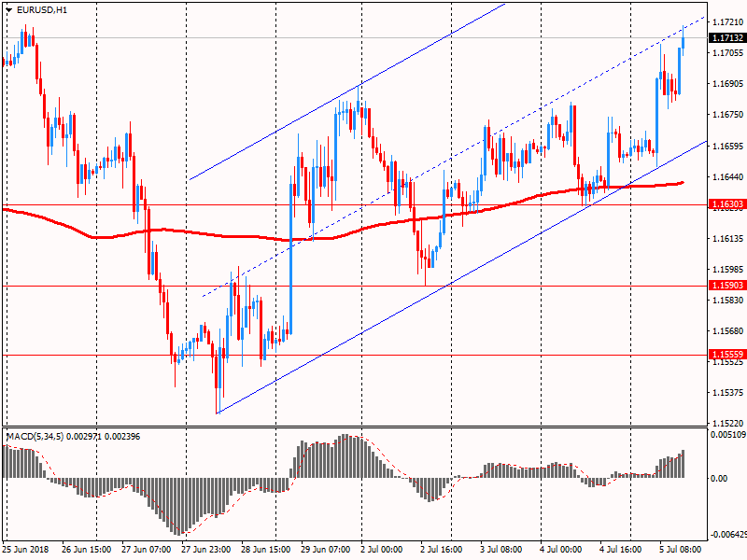Image resolution: width=747 pixels, height=560 pixels.
Task: Click the 29 Jun 07:00 time label
Action: [x=326, y=550]
